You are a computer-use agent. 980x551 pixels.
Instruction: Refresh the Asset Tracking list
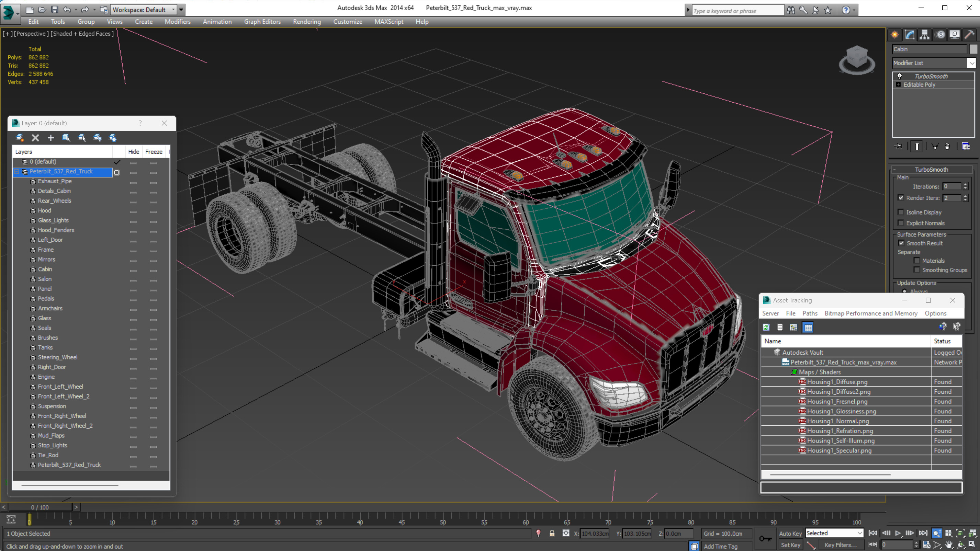click(766, 327)
